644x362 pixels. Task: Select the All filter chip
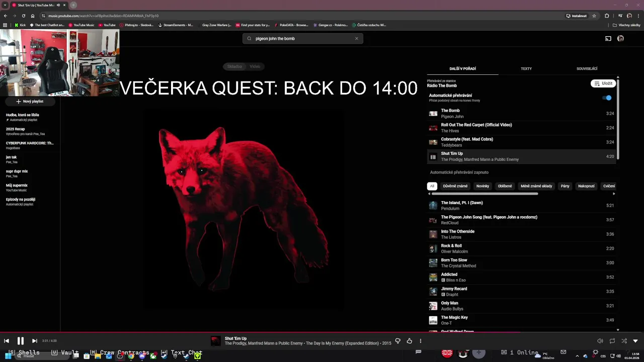432,186
